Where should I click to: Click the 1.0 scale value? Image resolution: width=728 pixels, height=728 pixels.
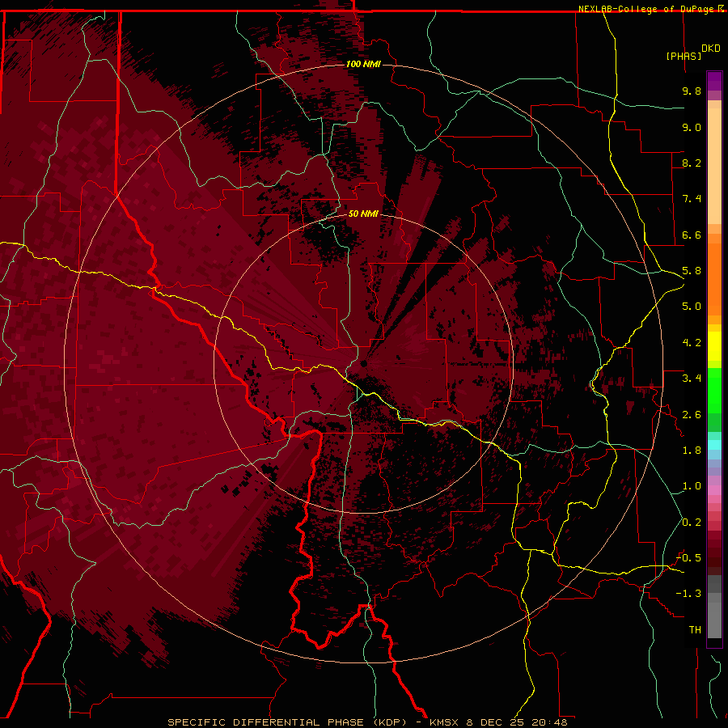coord(692,486)
